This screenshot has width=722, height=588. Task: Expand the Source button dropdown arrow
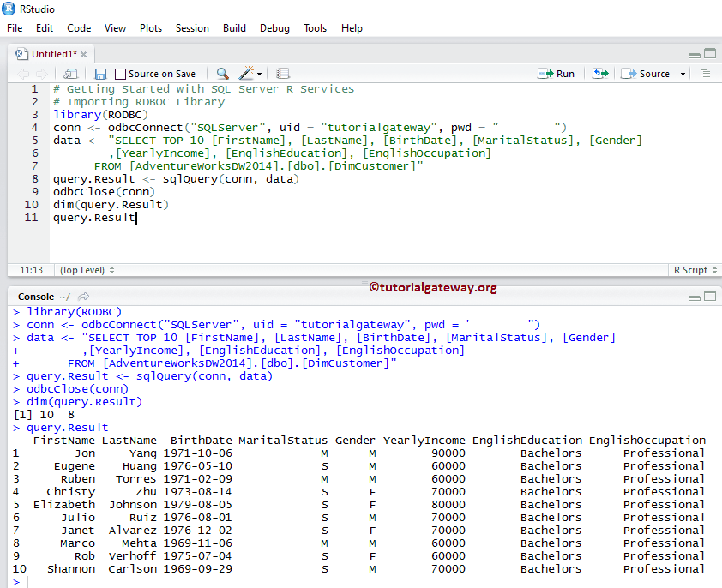point(683,73)
